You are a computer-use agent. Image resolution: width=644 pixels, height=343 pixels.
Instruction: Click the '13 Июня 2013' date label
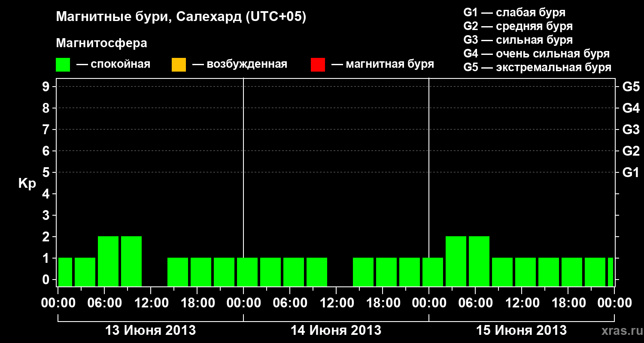click(x=151, y=331)
